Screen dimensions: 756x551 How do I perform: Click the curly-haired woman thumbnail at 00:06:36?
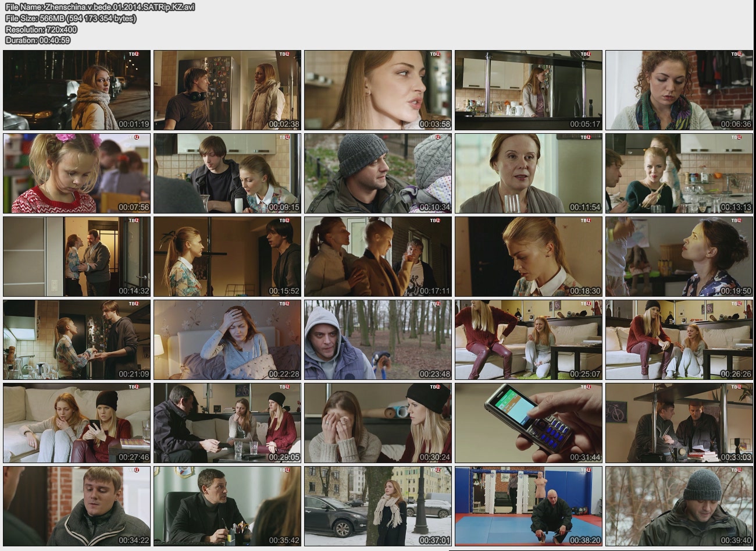tap(679, 90)
